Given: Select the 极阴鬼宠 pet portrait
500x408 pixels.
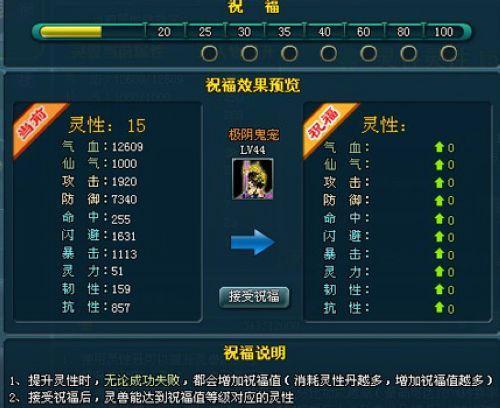Looking at the screenshot, I should [x=253, y=179].
